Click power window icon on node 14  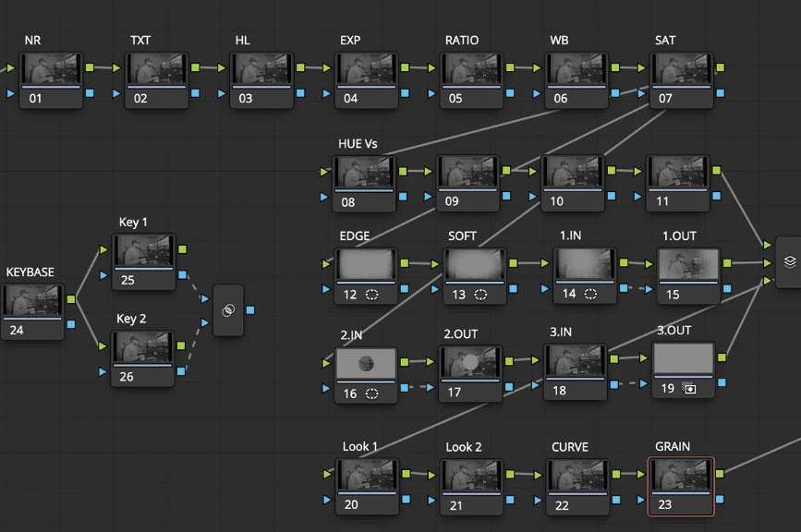[x=590, y=294]
